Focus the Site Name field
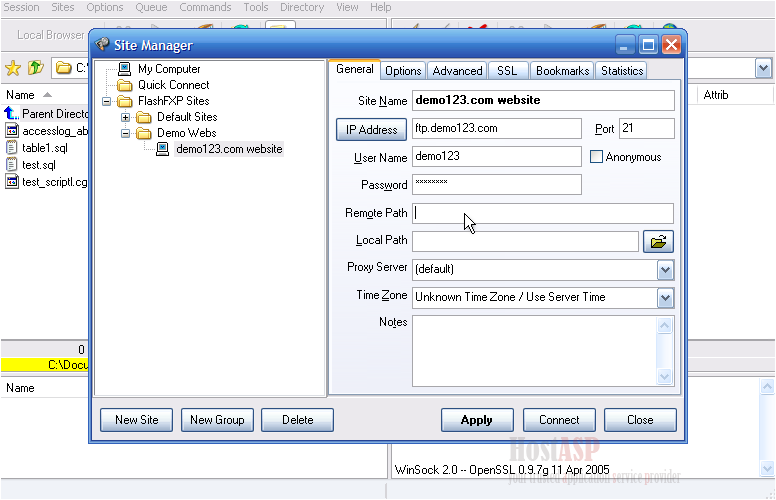 (x=543, y=100)
